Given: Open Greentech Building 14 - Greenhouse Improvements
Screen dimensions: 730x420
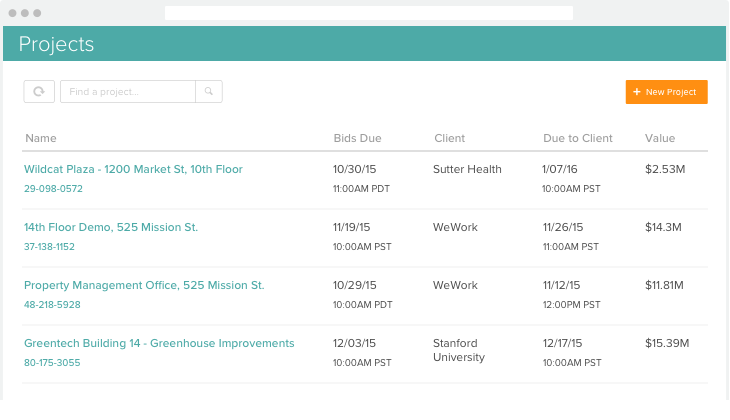Looking at the screenshot, I should coord(159,343).
